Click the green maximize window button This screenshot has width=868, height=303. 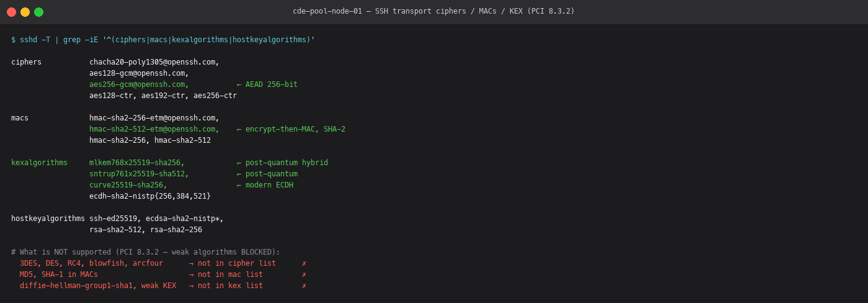point(38,12)
